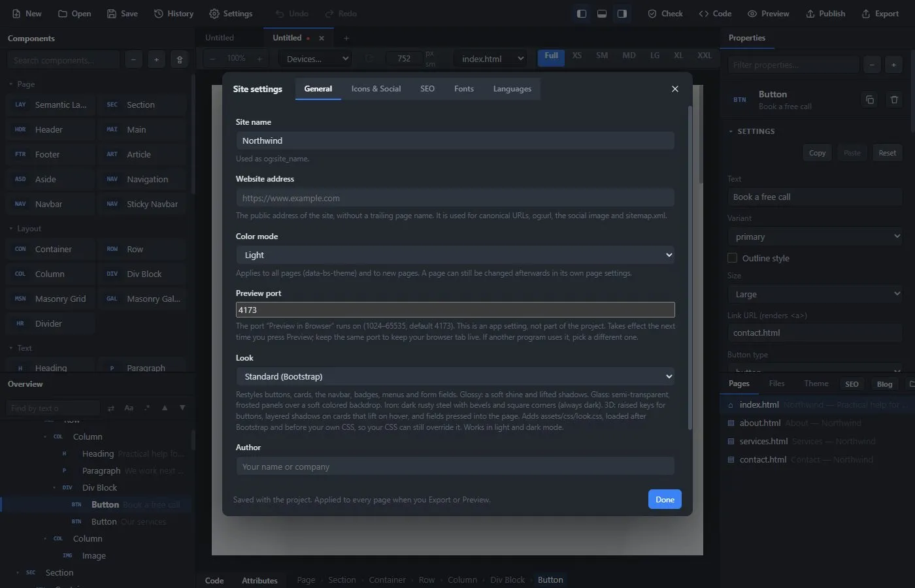Click the Publish button

[x=825, y=14]
